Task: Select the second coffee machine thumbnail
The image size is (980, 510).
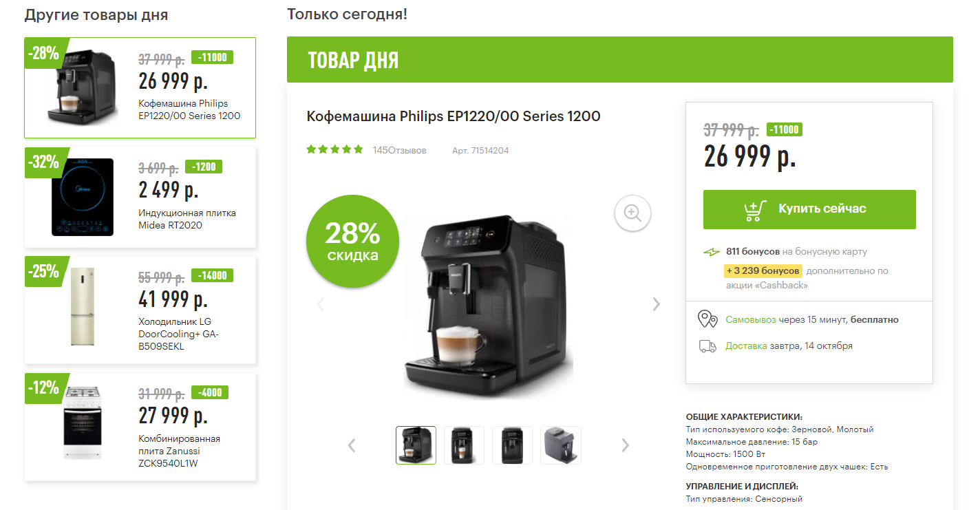Action: [x=464, y=445]
